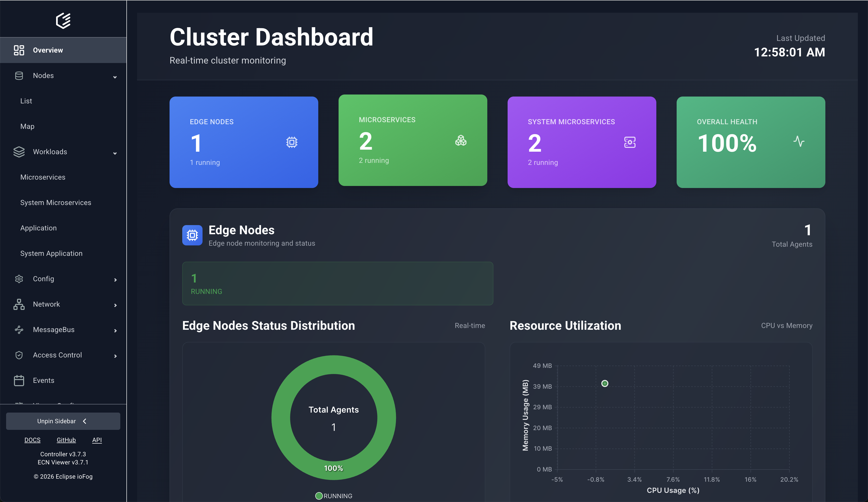Image resolution: width=868 pixels, height=502 pixels.
Task: Click the CPU icon on Edge Nodes card
Action: (x=292, y=142)
